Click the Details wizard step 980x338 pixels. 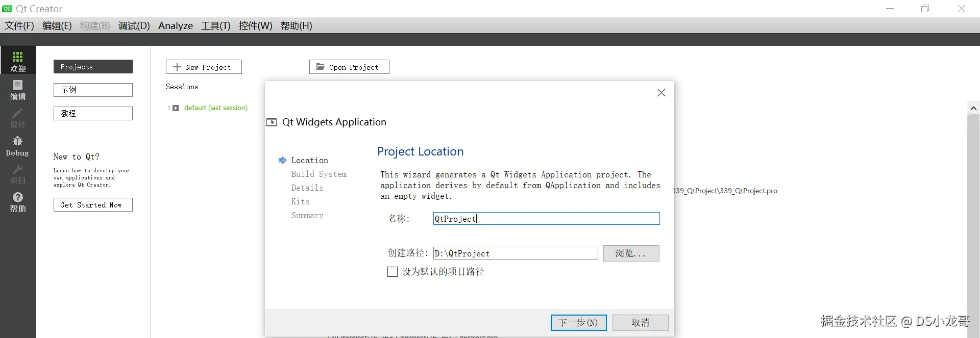point(307,188)
